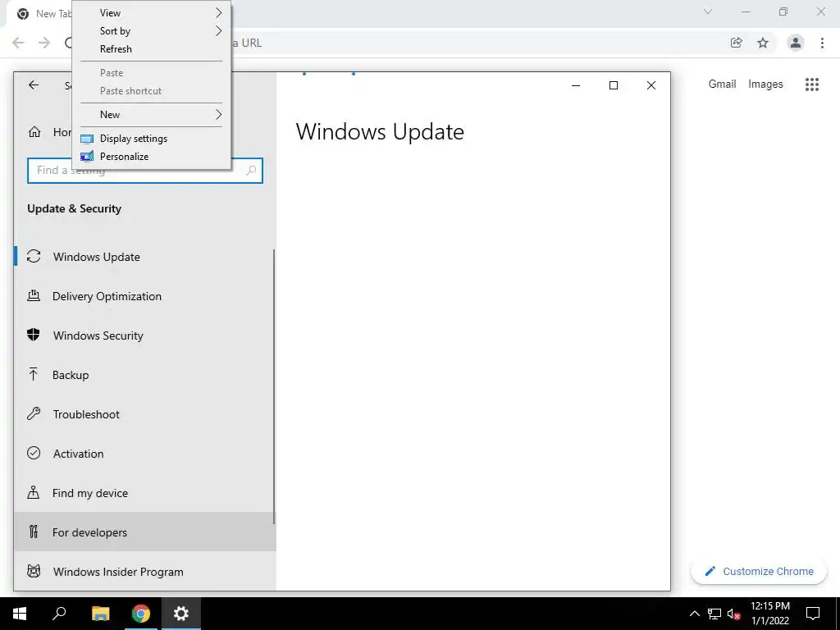Click the Display settings monitor icon
Screen dimensions: 840x630
(x=87, y=139)
